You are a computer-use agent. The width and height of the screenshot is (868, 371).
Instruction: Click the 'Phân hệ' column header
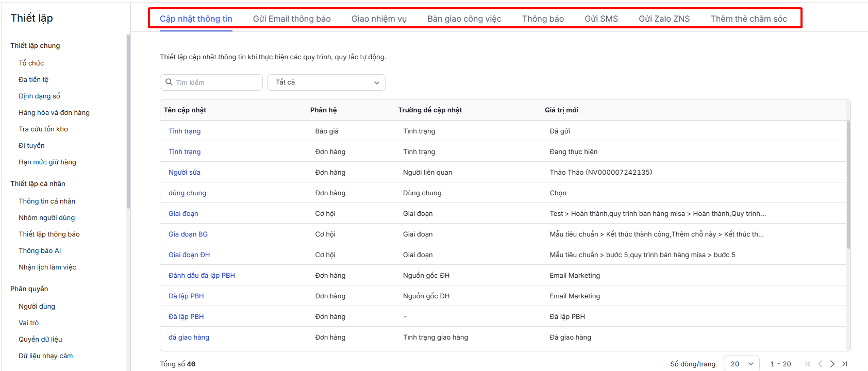(323, 110)
